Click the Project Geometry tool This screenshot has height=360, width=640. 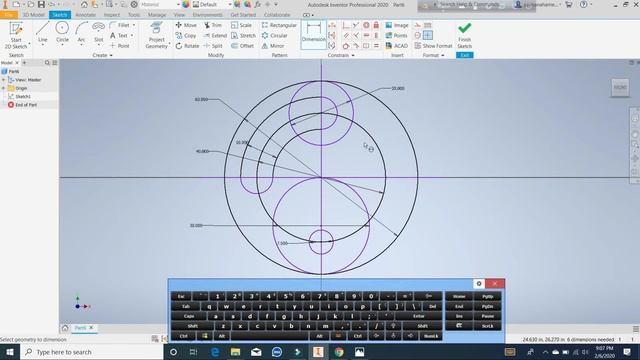click(156, 35)
